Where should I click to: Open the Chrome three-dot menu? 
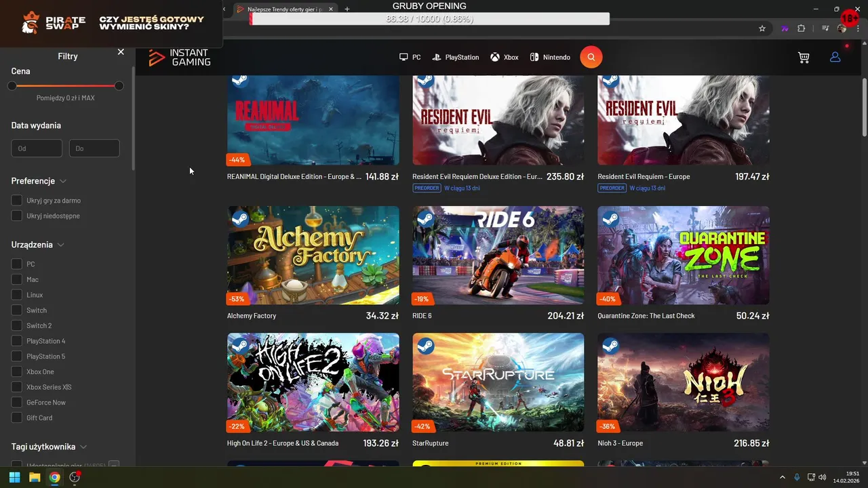coord(859,28)
